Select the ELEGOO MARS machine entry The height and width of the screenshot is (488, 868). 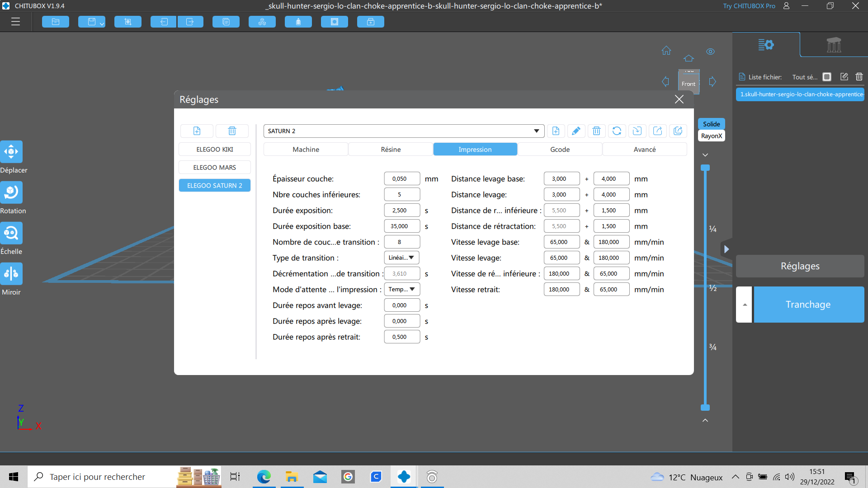coord(215,168)
